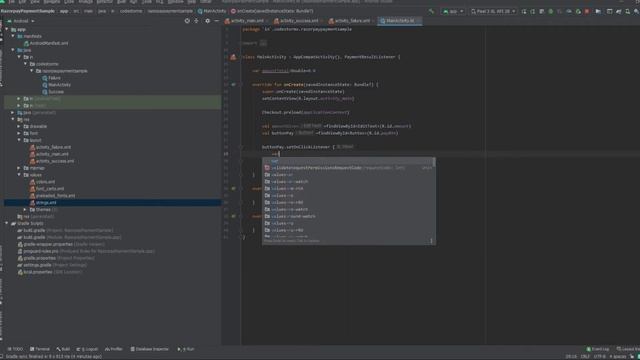
Task: Open the Success class file
Action: [53, 92]
